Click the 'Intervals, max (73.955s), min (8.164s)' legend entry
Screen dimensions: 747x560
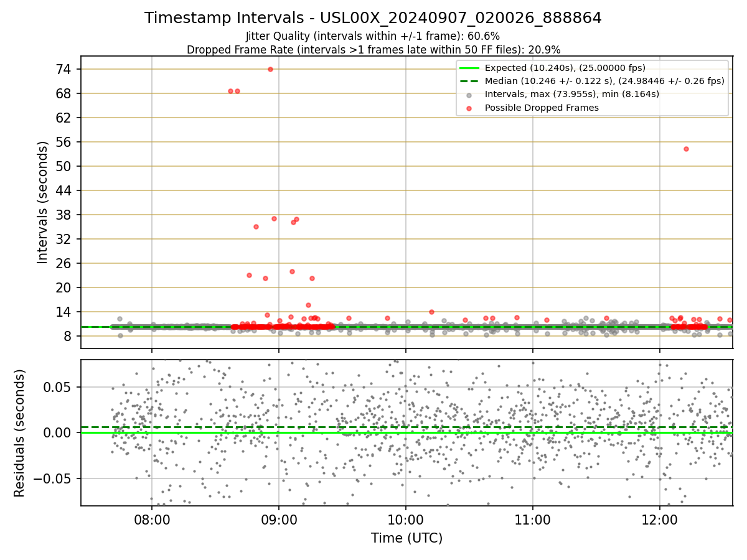coord(559,94)
